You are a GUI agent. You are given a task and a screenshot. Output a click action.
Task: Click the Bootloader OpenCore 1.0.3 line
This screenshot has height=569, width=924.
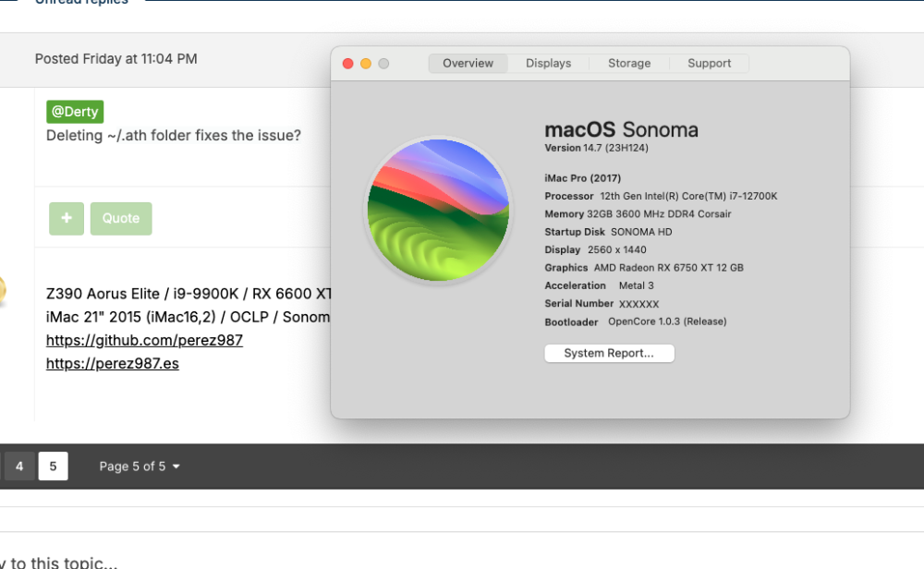click(x=636, y=321)
